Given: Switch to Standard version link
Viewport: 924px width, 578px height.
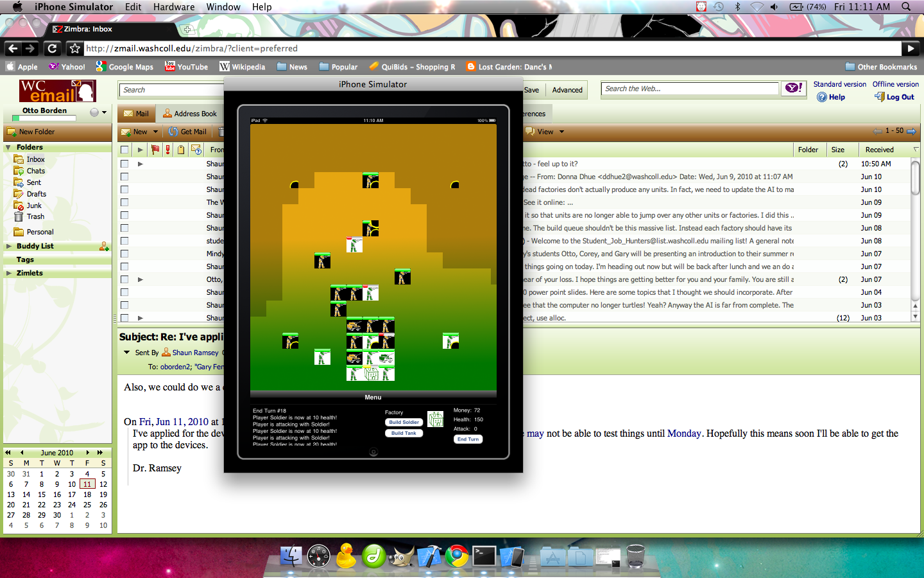Looking at the screenshot, I should 840,84.
